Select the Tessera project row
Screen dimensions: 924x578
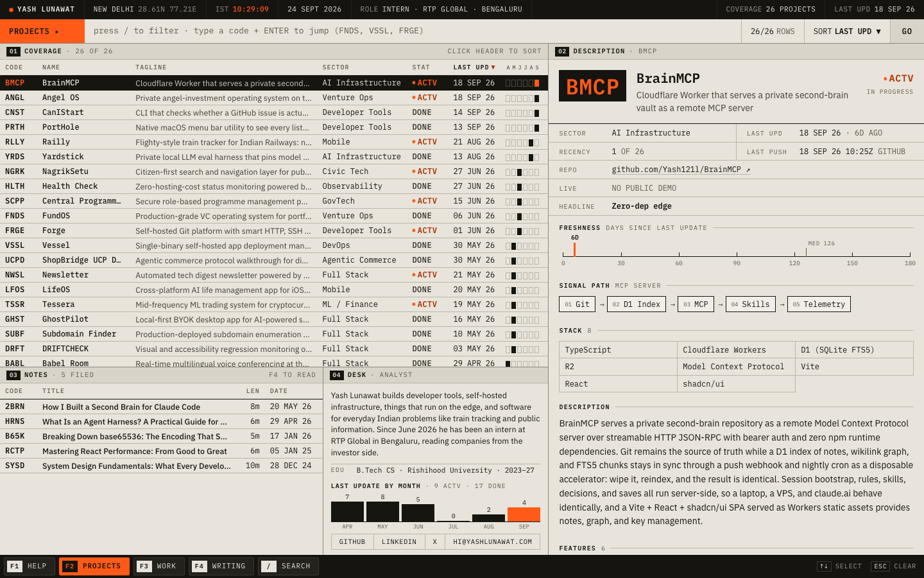274,304
